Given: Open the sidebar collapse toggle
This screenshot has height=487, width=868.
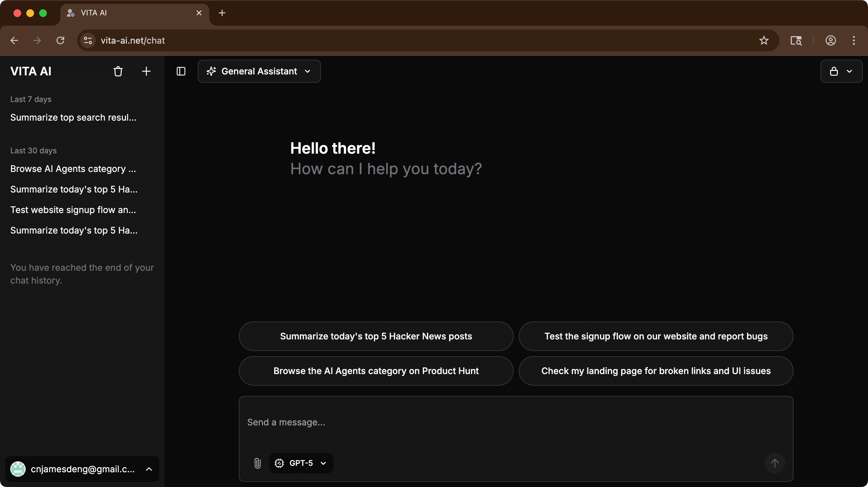Looking at the screenshot, I should (x=181, y=71).
